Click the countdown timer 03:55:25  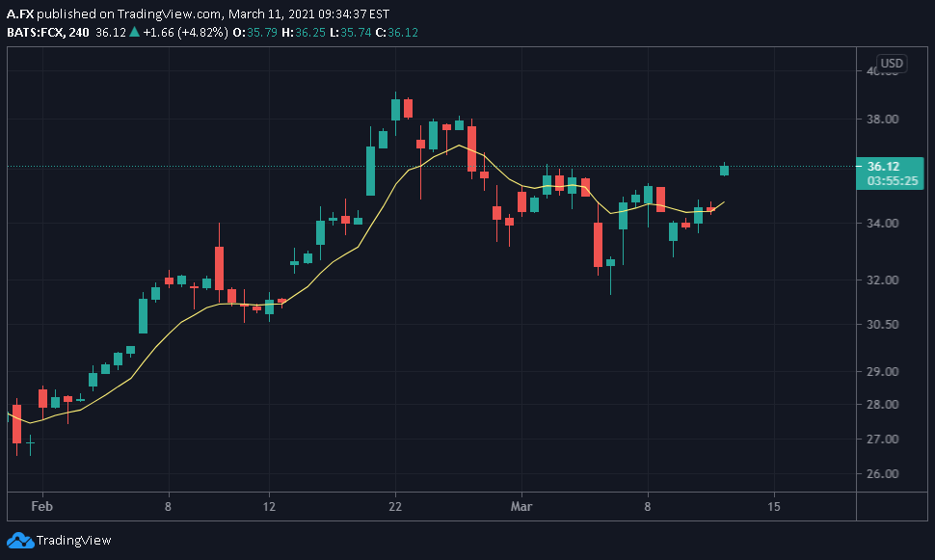(x=892, y=180)
